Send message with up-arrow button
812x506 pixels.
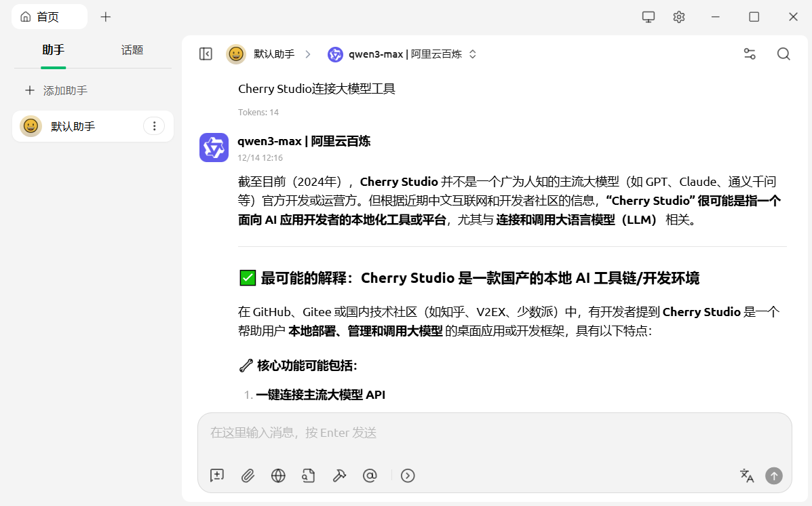pyautogui.click(x=774, y=475)
